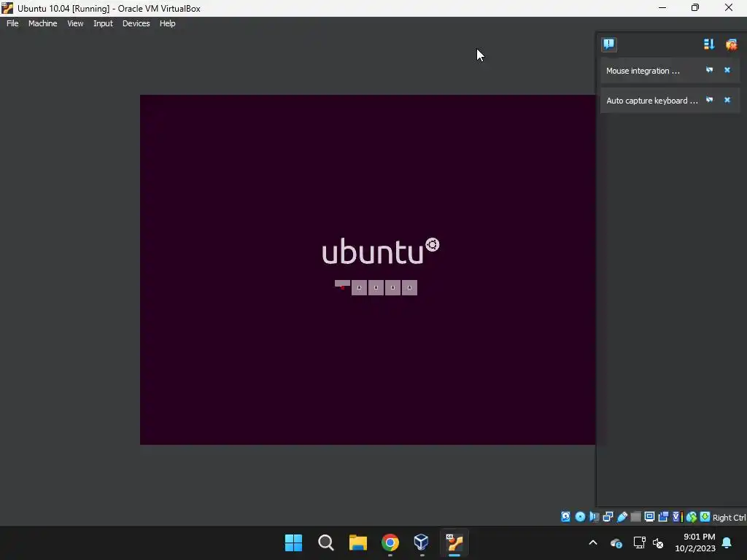This screenshot has width=747, height=560.
Task: Click the network tray icon
Action: [639, 542]
